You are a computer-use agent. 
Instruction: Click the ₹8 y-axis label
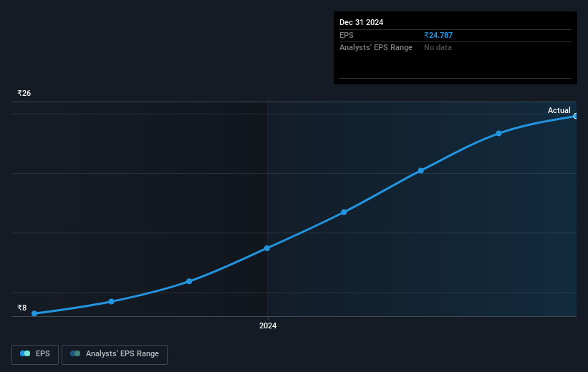21,308
